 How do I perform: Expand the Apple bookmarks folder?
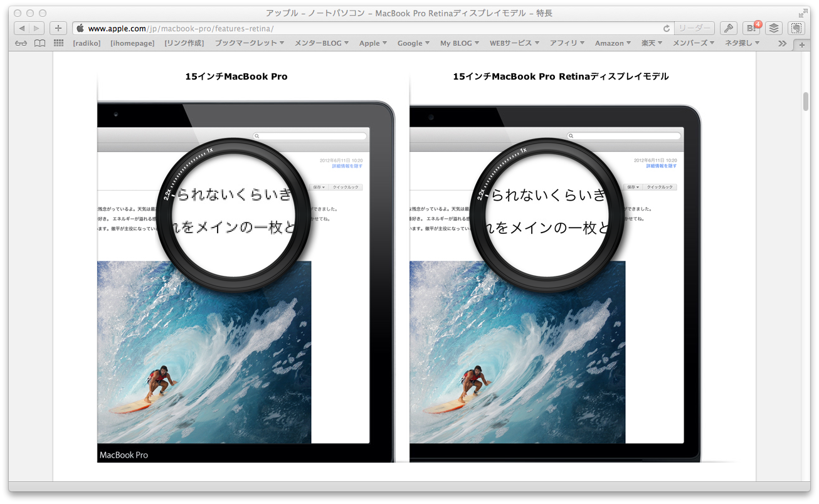point(374,43)
